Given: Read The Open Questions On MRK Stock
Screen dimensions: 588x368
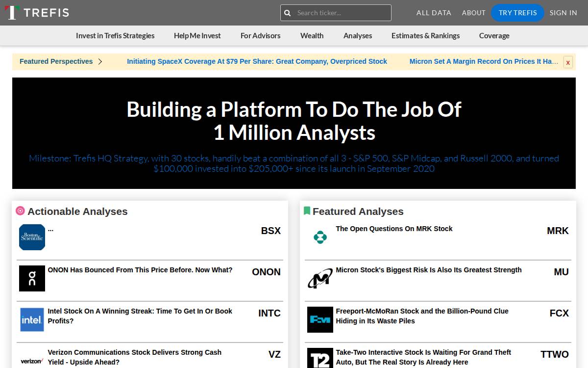Looking at the screenshot, I should point(394,229).
